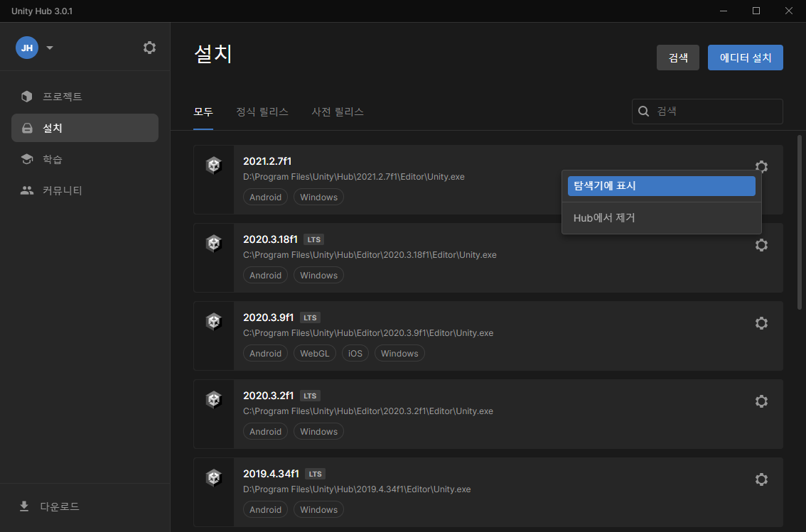Click the 2020.3.2f1 Unity.exe path text
The height and width of the screenshot is (532, 806).
pos(368,411)
